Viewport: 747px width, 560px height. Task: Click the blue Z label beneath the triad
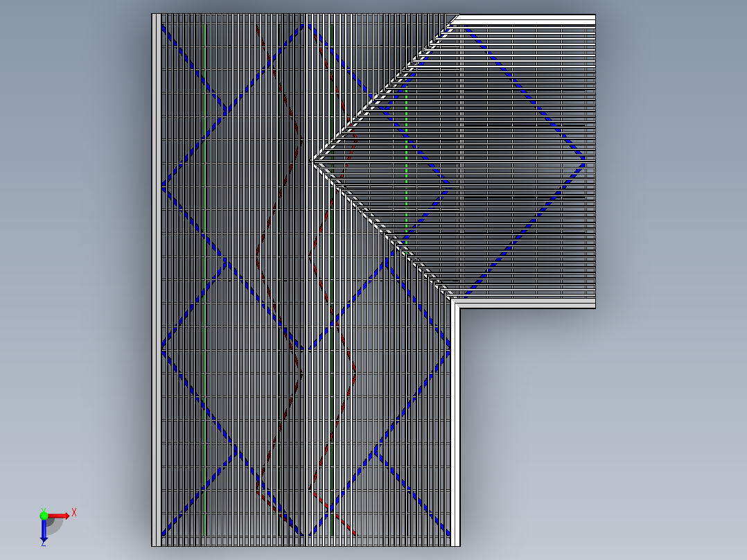[44, 543]
